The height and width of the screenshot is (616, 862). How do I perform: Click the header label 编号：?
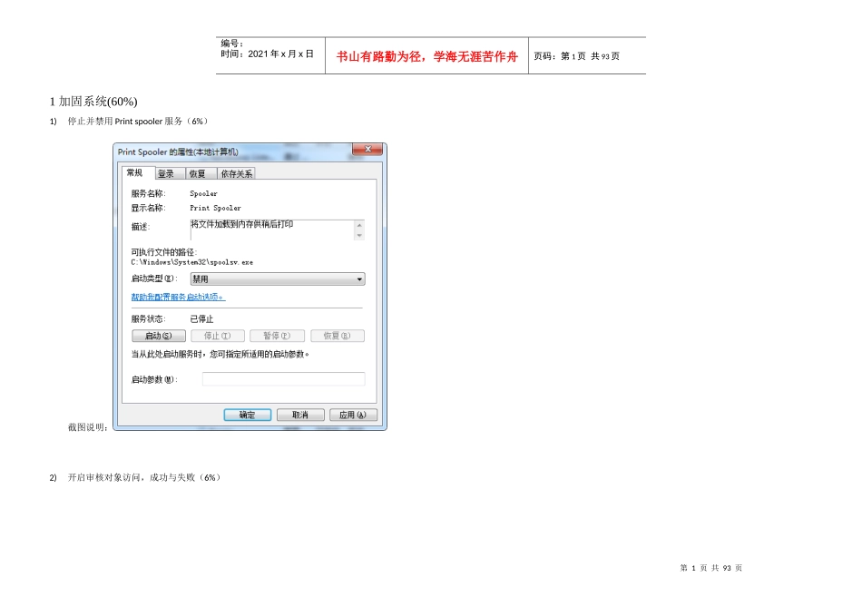pos(232,44)
